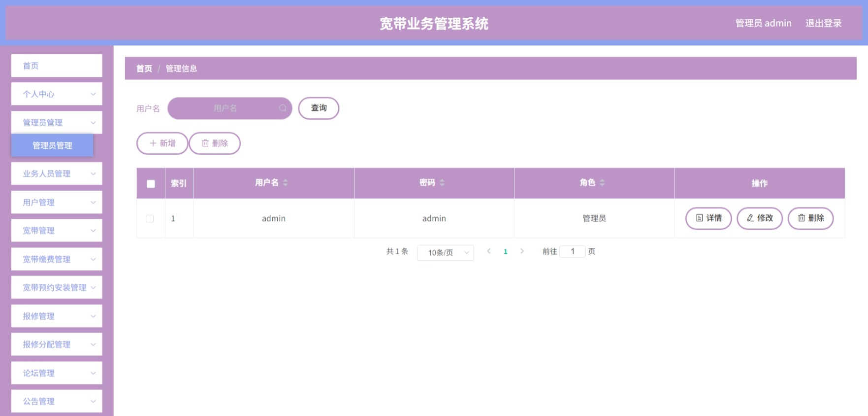The height and width of the screenshot is (416, 868).
Task: Go to previous page arrow
Action: click(x=489, y=251)
